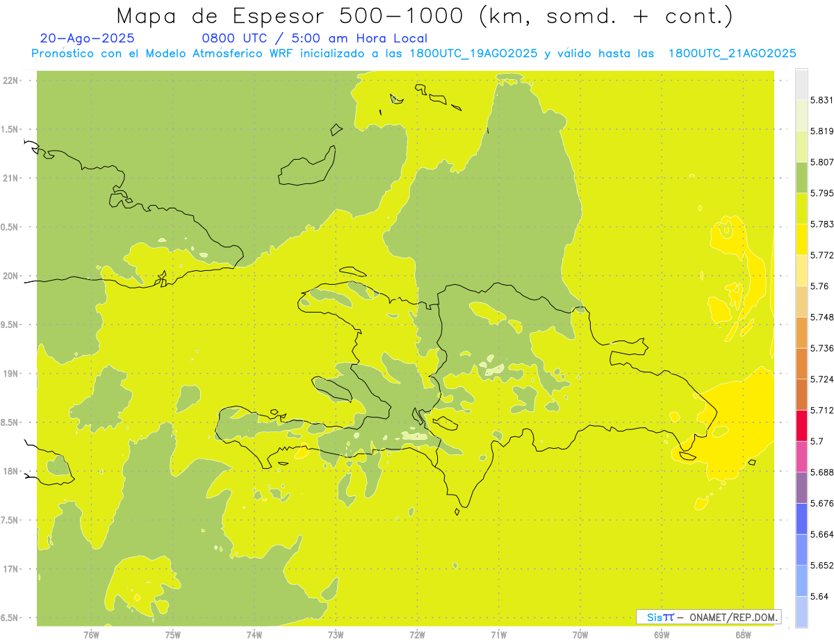
Task: Click the 73W longitude axis label
Action: (x=336, y=635)
